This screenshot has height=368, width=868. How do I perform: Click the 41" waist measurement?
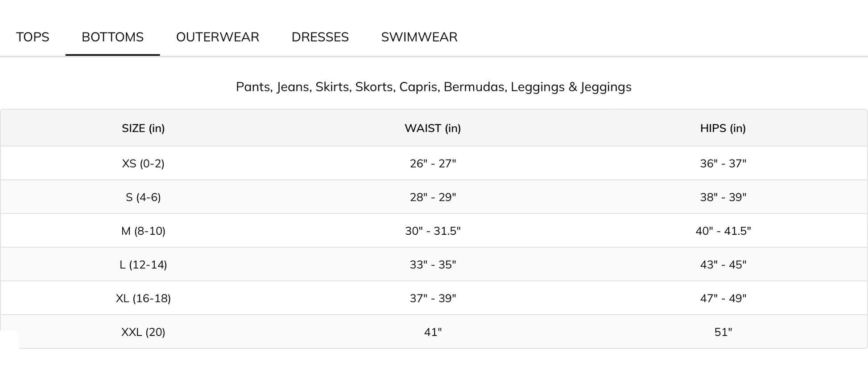[433, 332]
